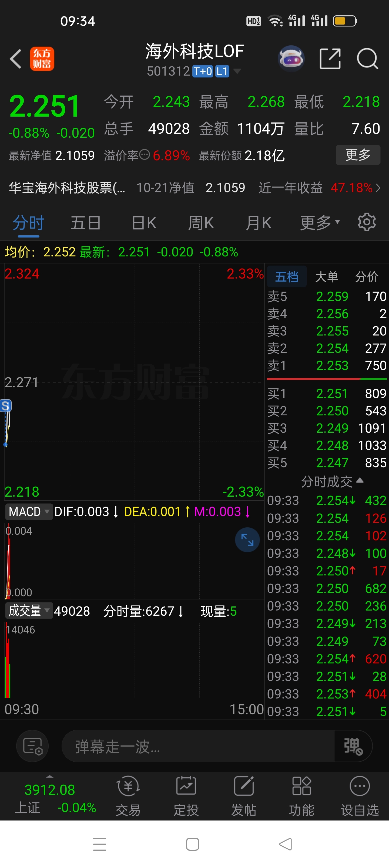
Task: Switch to the 周K tab
Action: [201, 223]
